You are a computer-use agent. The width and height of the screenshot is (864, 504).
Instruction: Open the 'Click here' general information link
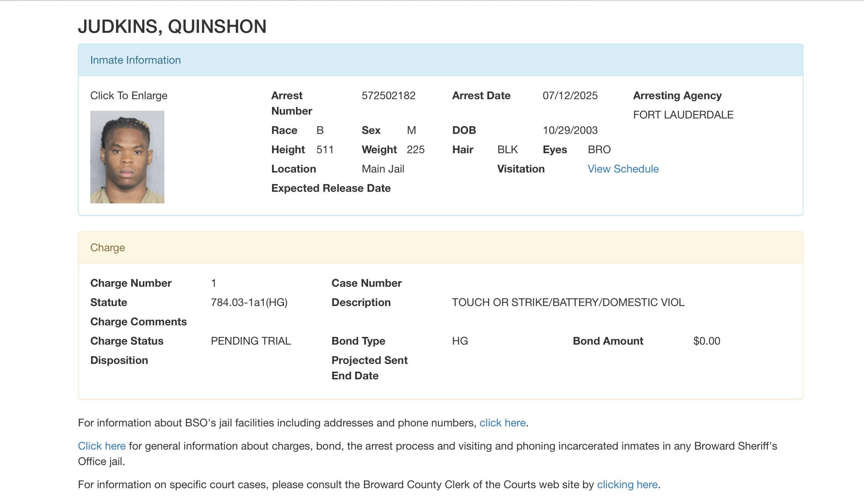[101, 446]
